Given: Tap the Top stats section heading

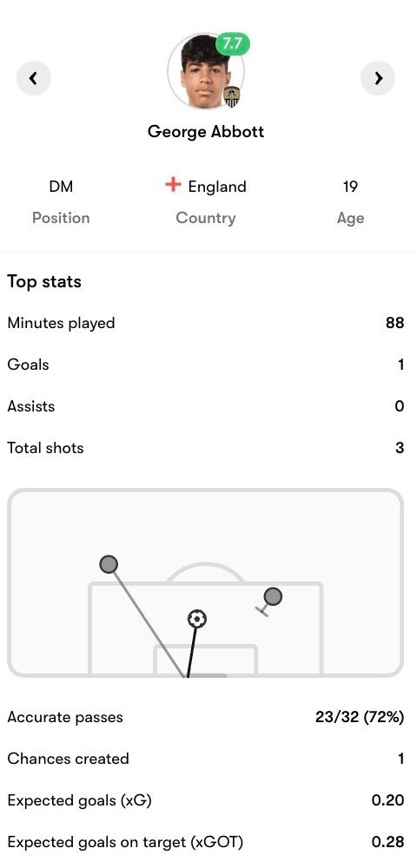Looking at the screenshot, I should click(44, 282).
